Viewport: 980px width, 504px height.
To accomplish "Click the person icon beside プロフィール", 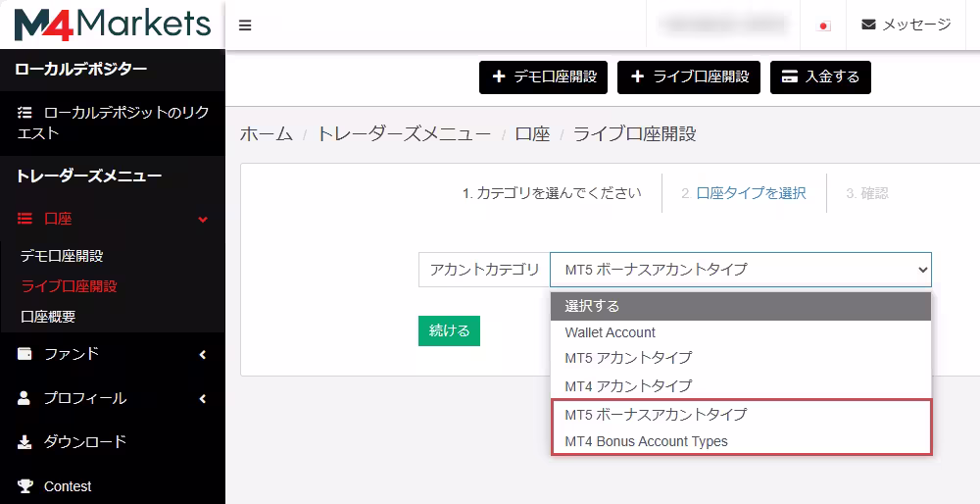I will [24, 398].
